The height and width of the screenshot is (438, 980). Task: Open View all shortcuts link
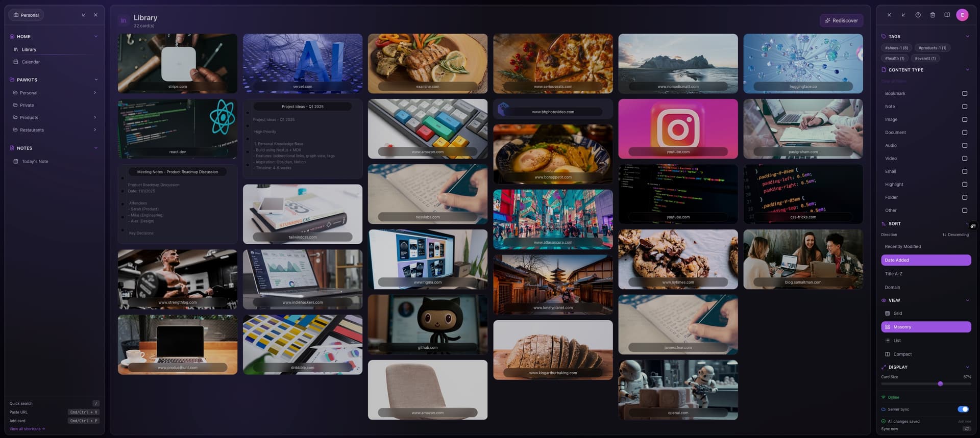27,429
